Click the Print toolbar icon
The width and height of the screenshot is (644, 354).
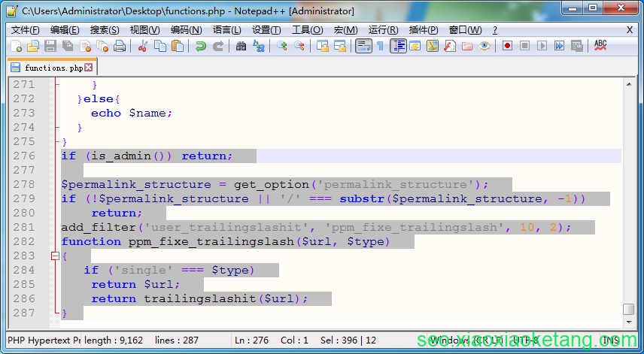[120, 46]
